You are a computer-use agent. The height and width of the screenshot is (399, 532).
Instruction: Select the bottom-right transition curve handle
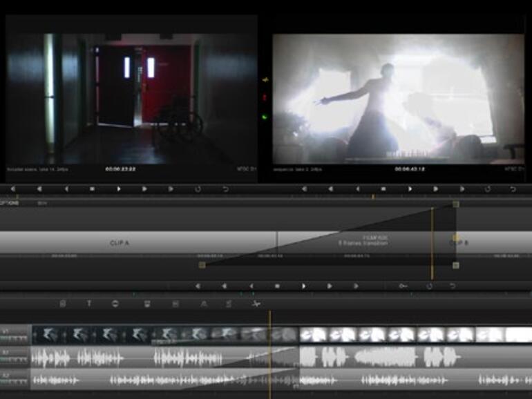pyautogui.click(x=456, y=265)
